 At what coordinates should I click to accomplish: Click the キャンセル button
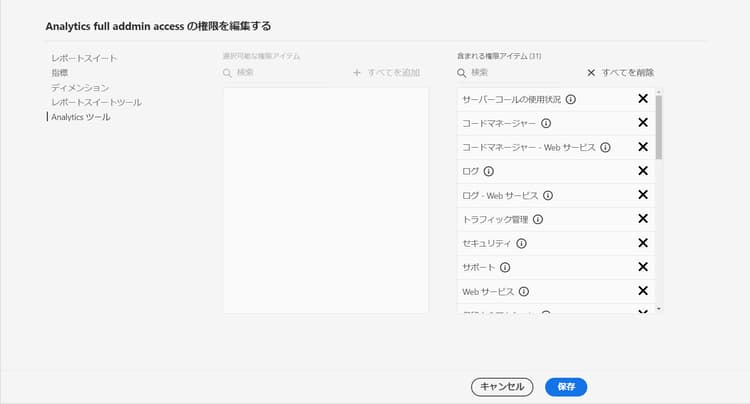(502, 387)
